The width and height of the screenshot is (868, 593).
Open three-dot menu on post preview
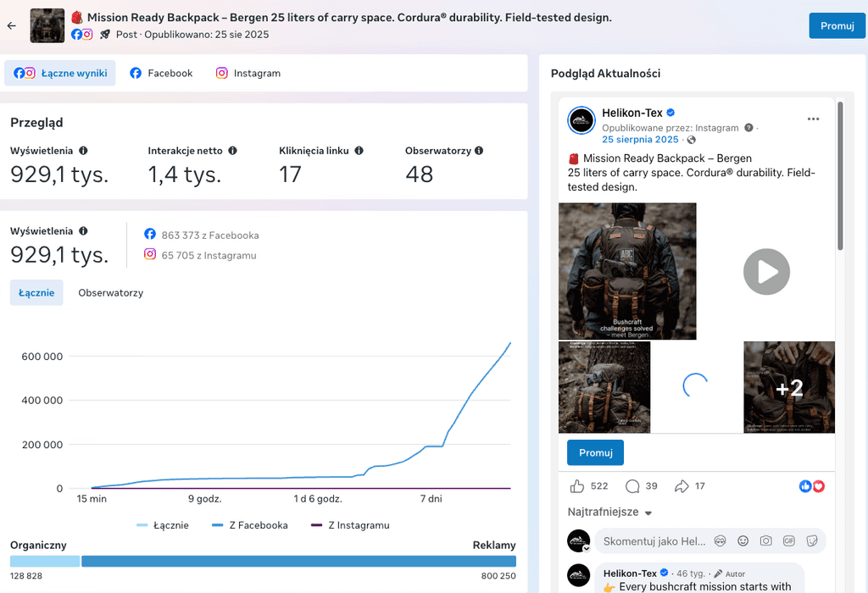click(x=813, y=119)
